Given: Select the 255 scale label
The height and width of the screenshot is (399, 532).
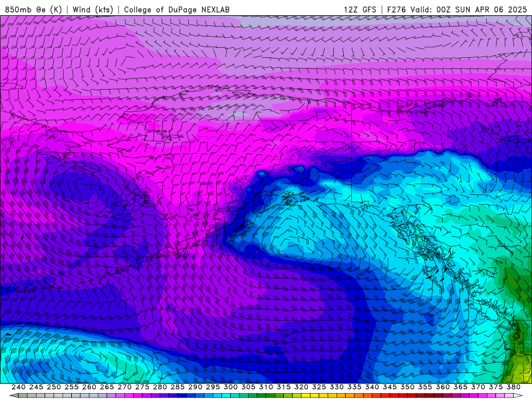Looking at the screenshot, I should tap(71, 387).
